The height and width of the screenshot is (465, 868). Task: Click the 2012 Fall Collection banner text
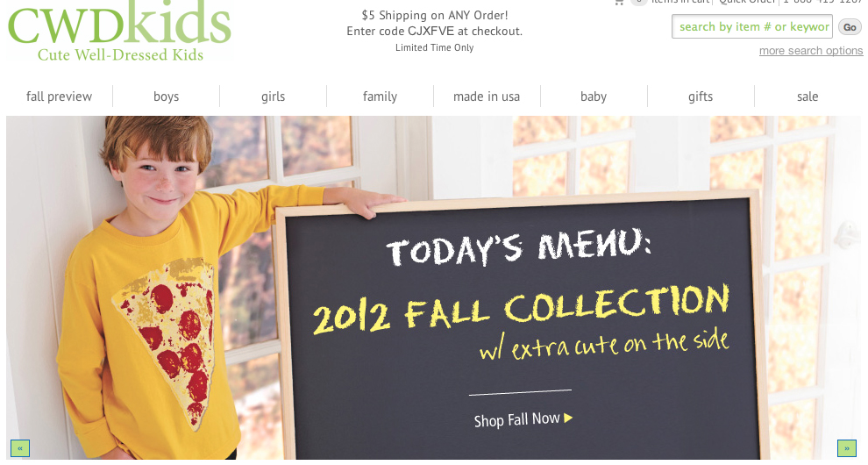[x=521, y=309]
